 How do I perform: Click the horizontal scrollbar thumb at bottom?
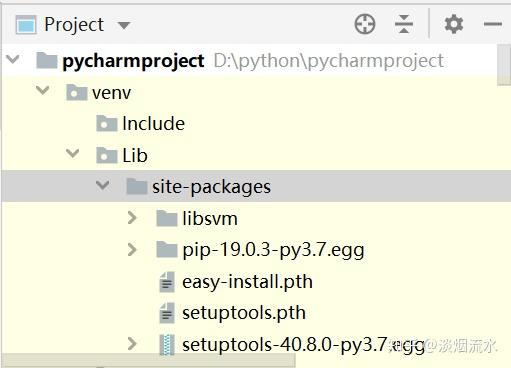tap(149, 361)
